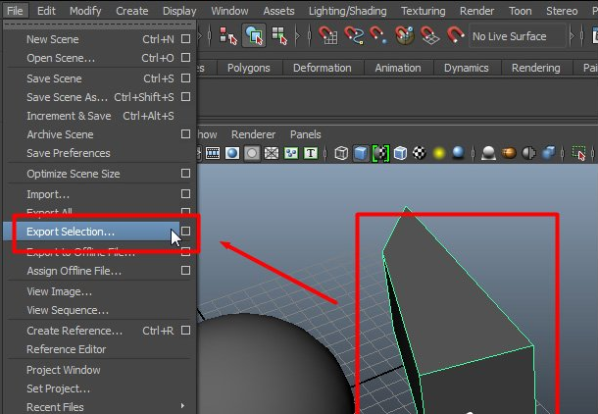598x414 pixels.
Task: Select by object type mode icon
Action: pos(254,35)
